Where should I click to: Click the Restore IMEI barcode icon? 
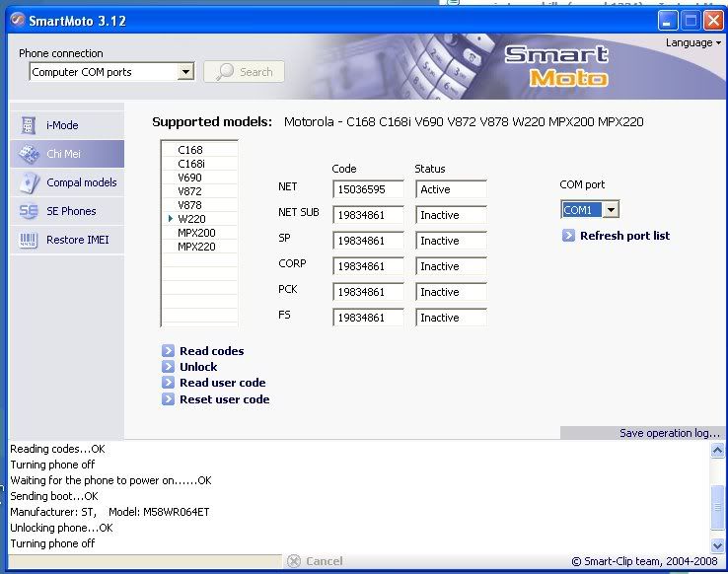[x=28, y=240]
